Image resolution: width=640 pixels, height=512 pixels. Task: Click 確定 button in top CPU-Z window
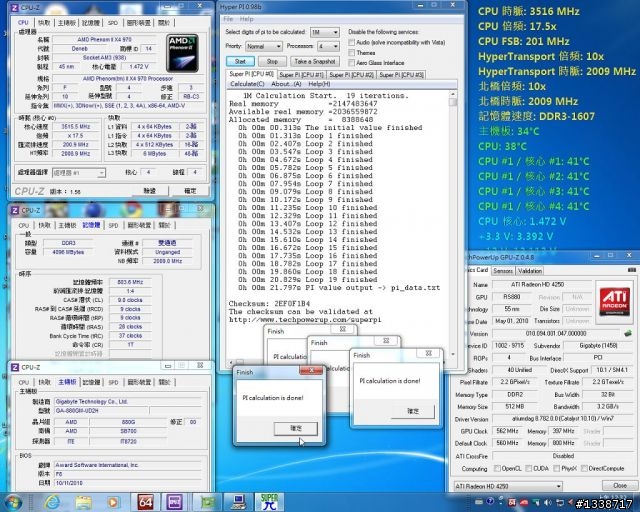190,191
